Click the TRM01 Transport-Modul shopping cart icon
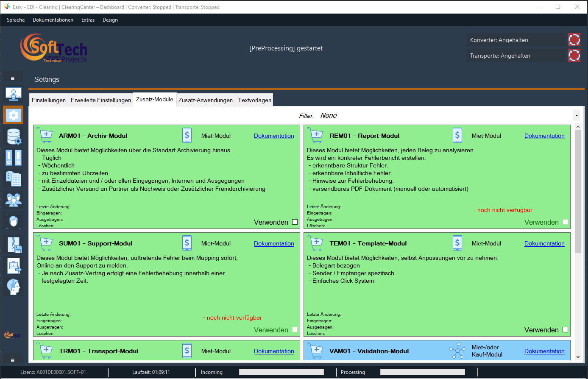 [45, 351]
